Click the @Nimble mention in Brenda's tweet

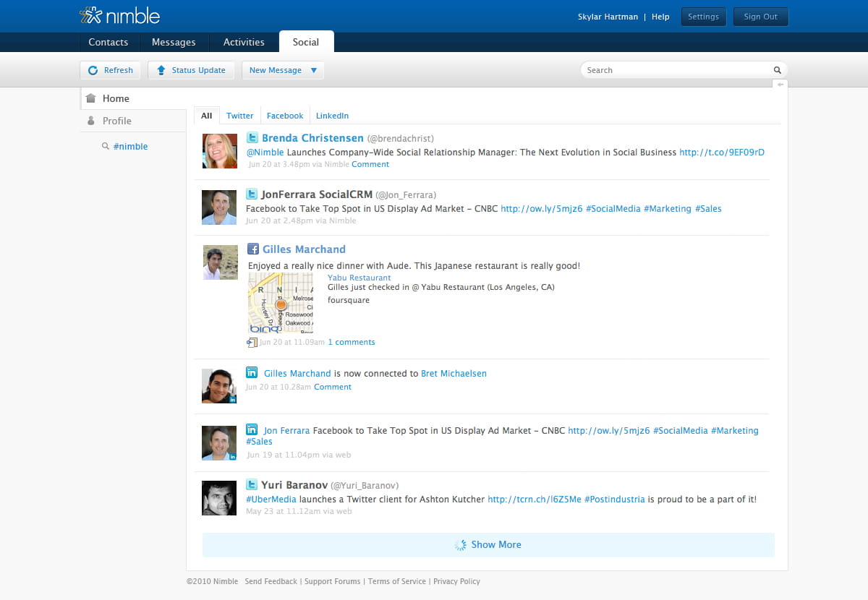tap(265, 153)
